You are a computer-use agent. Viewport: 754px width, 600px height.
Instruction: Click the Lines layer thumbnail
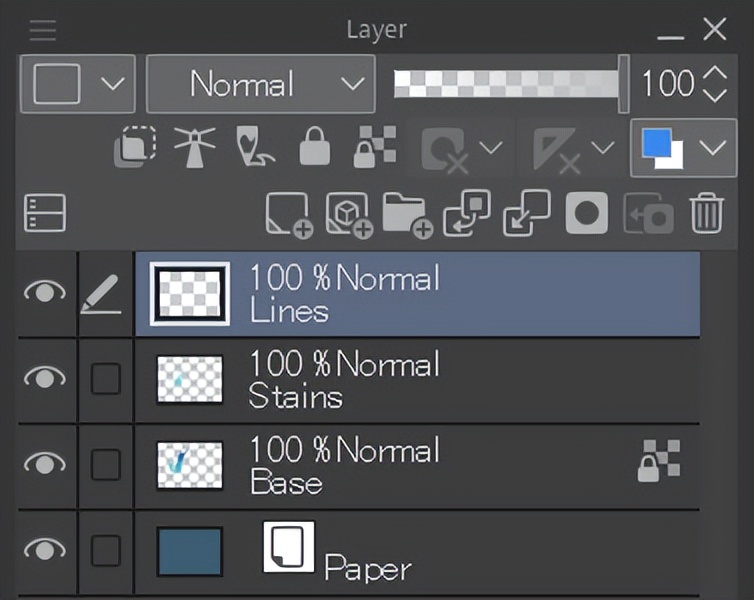coord(190,294)
